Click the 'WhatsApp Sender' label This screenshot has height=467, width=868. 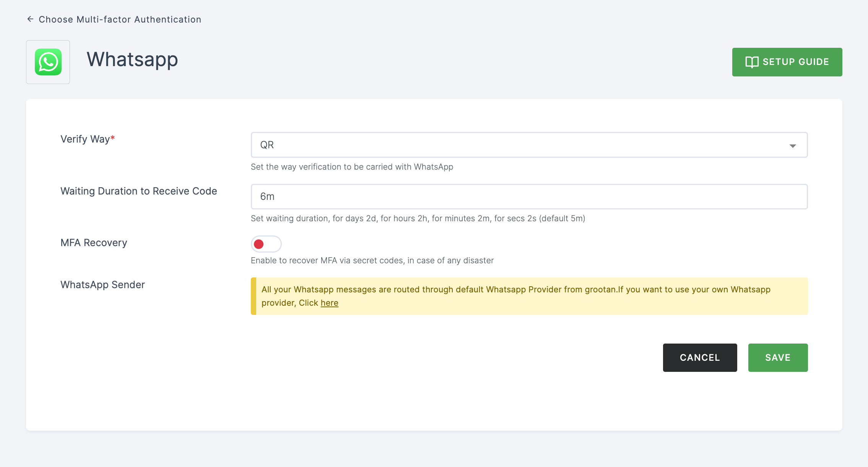click(102, 285)
